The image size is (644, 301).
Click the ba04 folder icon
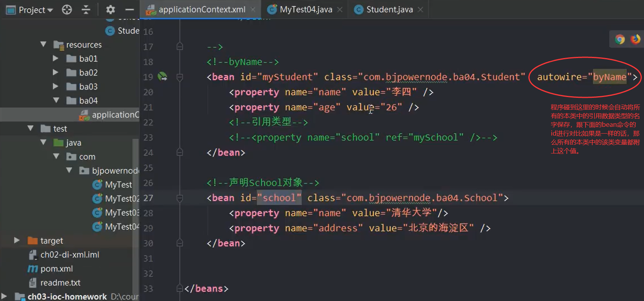click(x=72, y=100)
